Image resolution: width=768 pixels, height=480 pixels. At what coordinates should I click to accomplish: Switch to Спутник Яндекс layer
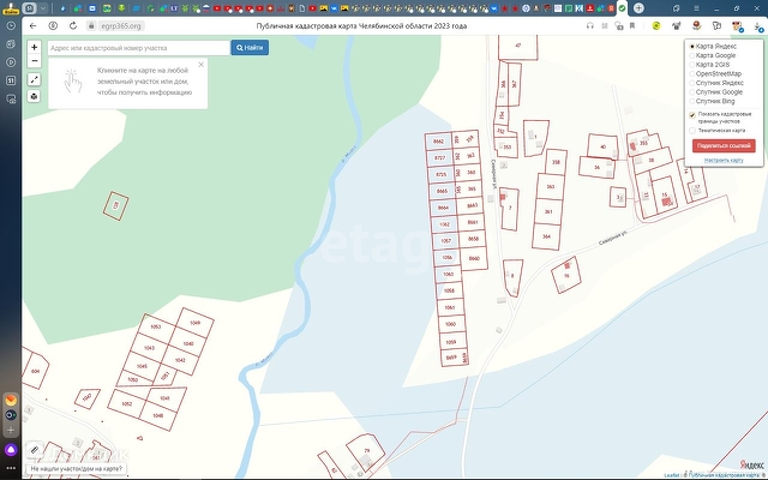click(693, 82)
